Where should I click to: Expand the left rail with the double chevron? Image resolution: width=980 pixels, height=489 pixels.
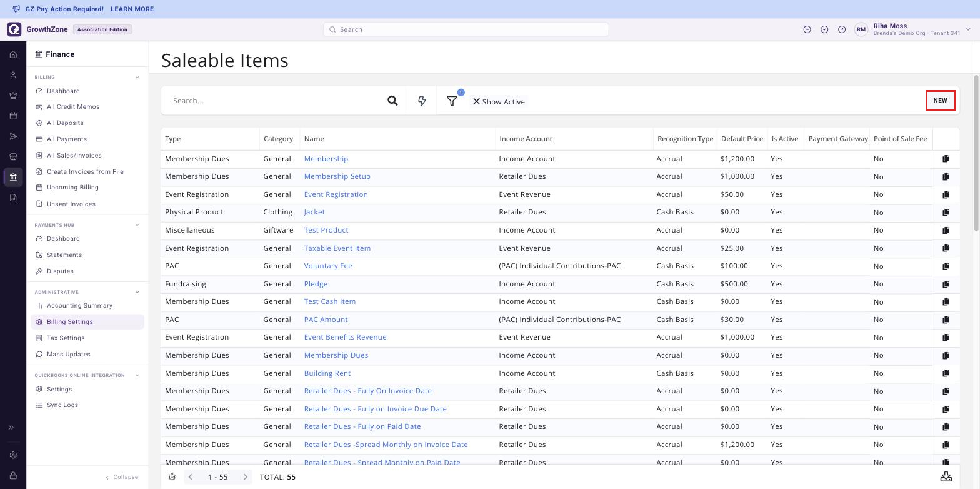[11, 428]
